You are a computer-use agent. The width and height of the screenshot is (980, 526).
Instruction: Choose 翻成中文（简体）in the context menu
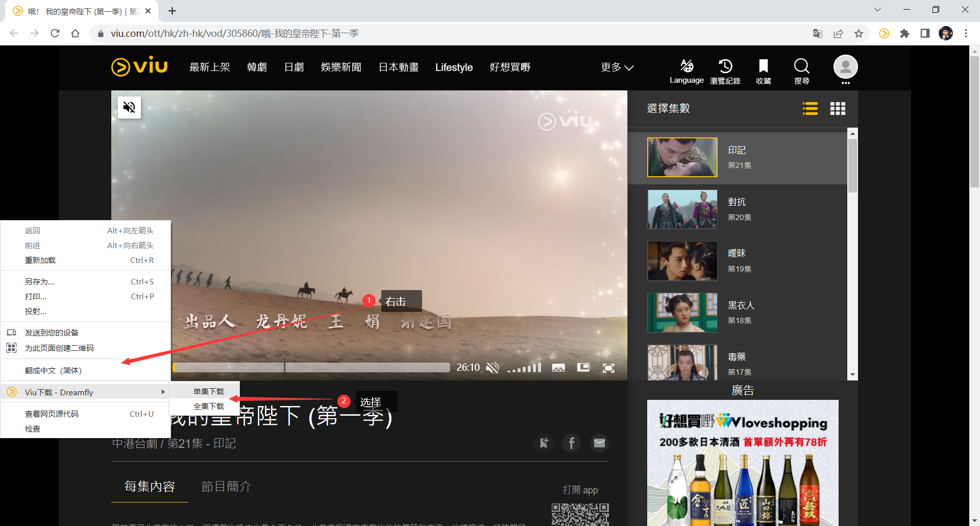pyautogui.click(x=86, y=371)
